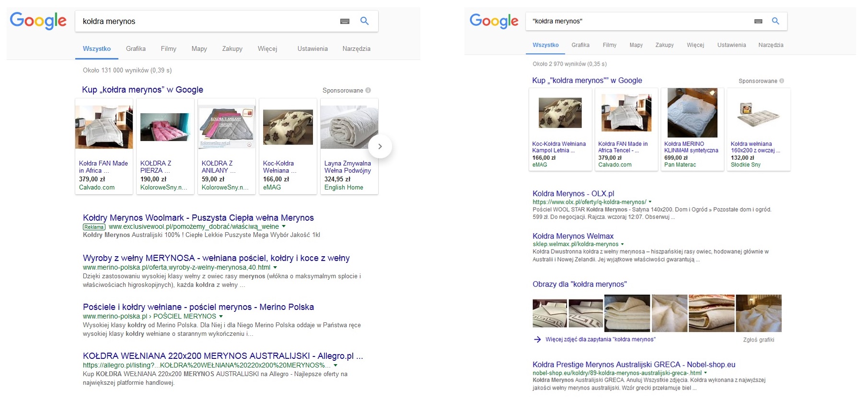
Task: Click the Pan Materac seller name
Action: [x=680, y=165]
